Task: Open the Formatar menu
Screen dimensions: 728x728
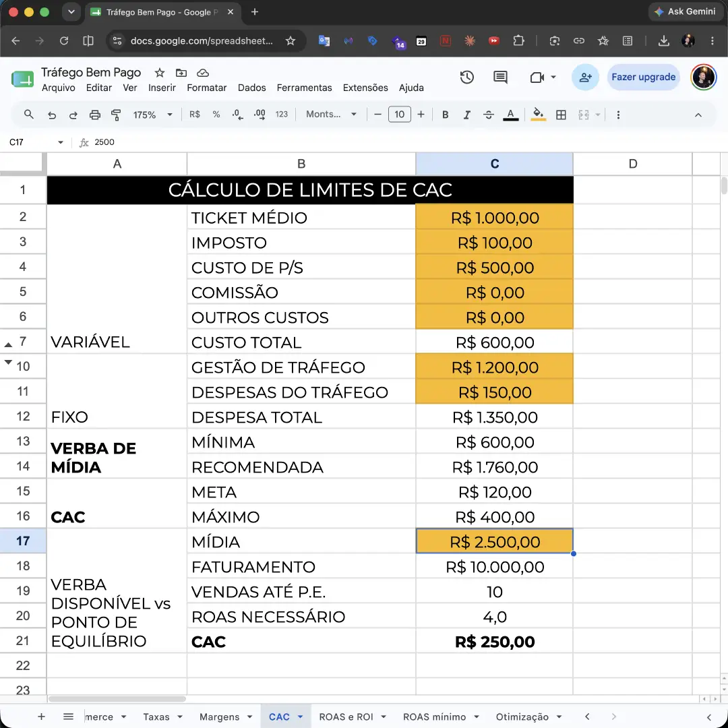Action: (x=207, y=88)
